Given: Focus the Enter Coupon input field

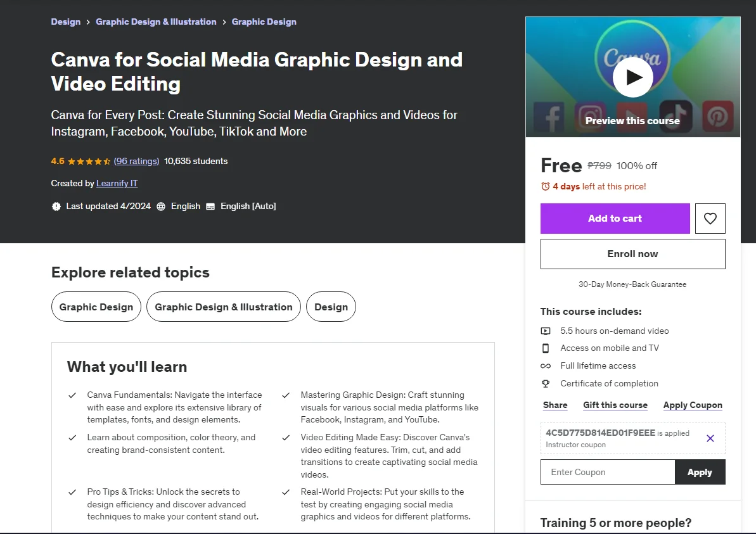Looking at the screenshot, I should click(608, 473).
